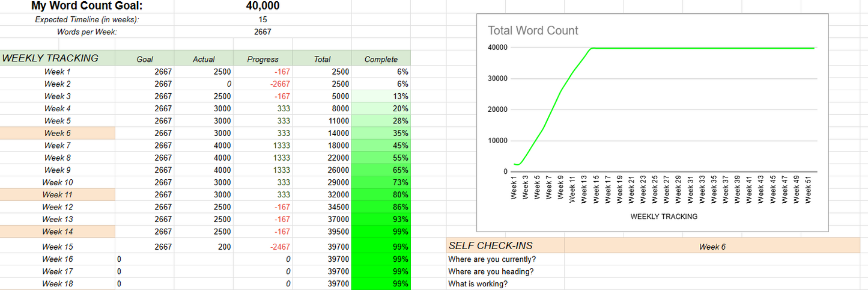Click the Progress column header
Screen dimensions: 868x290
point(263,59)
